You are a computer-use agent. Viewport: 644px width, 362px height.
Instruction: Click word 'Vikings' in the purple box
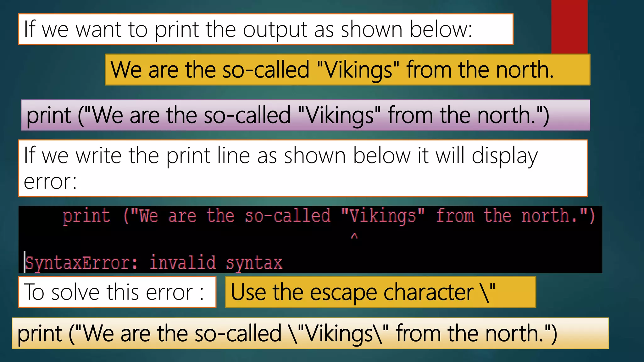339,115
